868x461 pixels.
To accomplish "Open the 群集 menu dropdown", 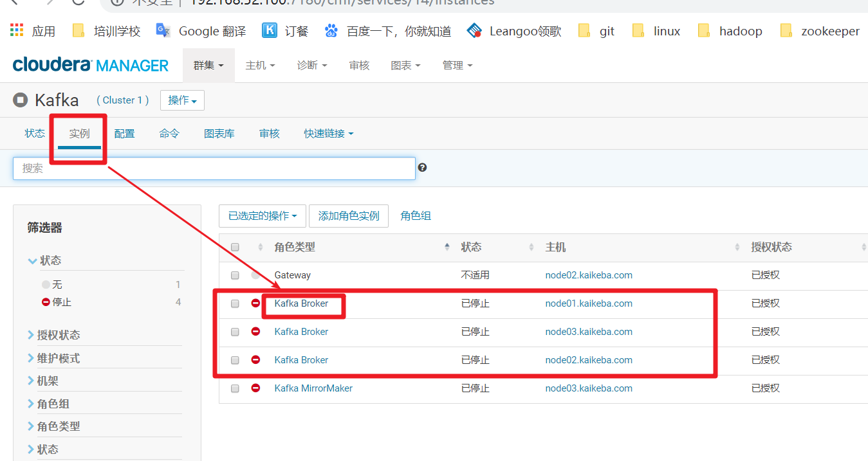I will click(208, 65).
